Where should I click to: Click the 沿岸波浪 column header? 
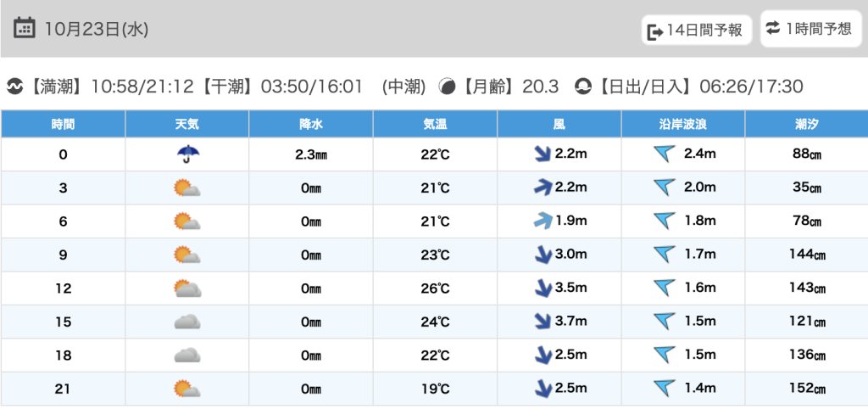click(x=683, y=124)
